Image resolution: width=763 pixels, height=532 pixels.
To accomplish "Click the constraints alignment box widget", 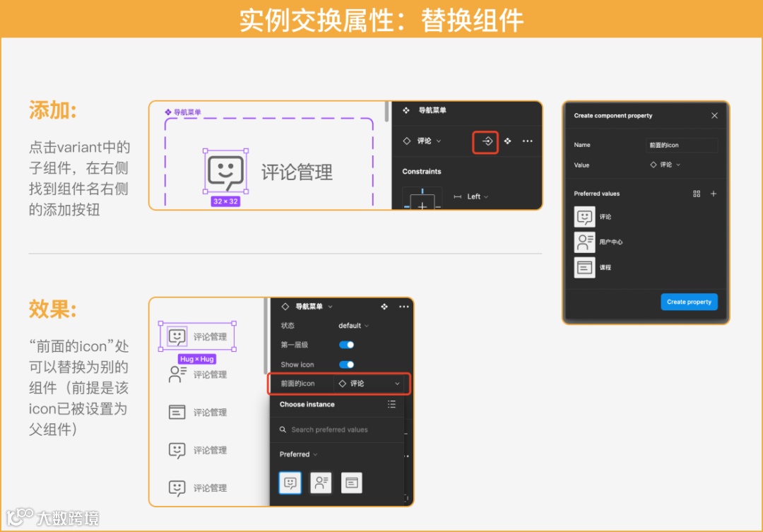I will tap(422, 199).
